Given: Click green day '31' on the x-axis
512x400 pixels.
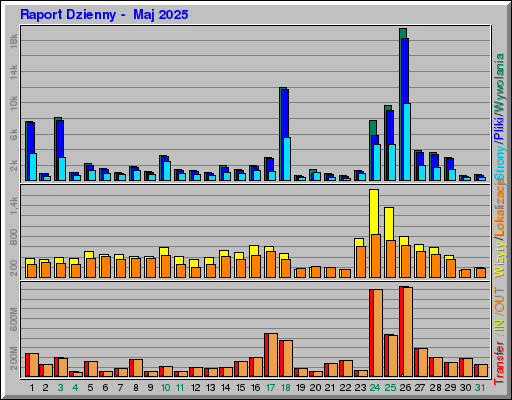Looking at the screenshot, I should [x=480, y=388].
